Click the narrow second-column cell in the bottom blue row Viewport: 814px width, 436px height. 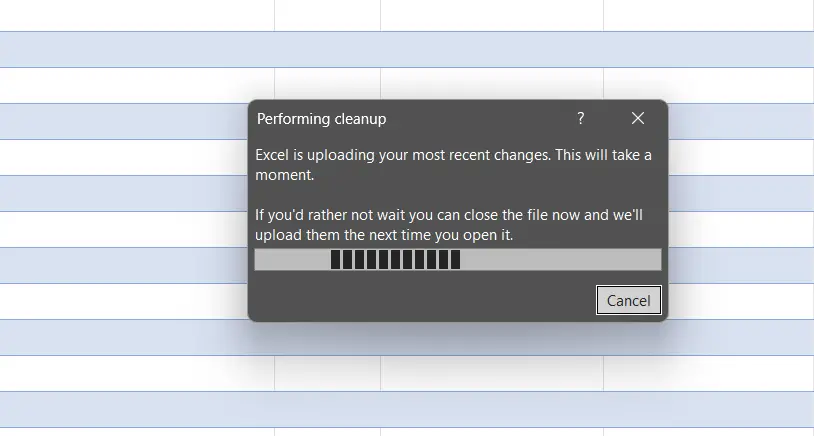(x=327, y=409)
